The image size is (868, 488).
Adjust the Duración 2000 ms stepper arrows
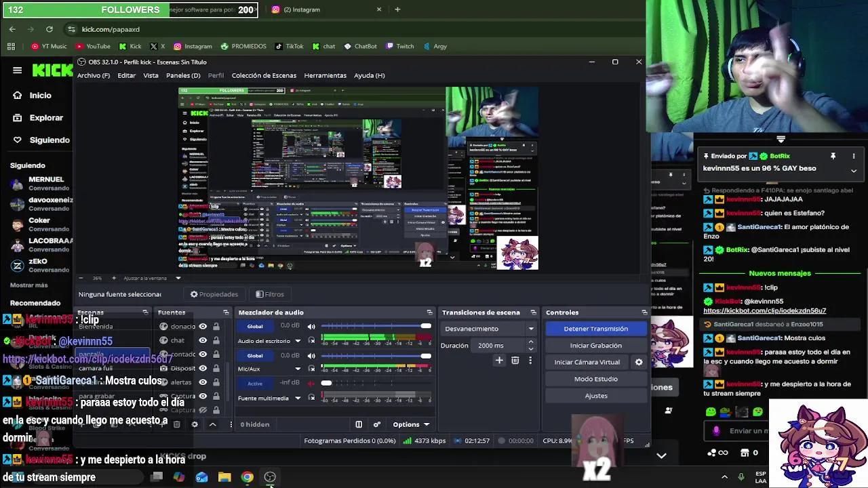(530, 346)
